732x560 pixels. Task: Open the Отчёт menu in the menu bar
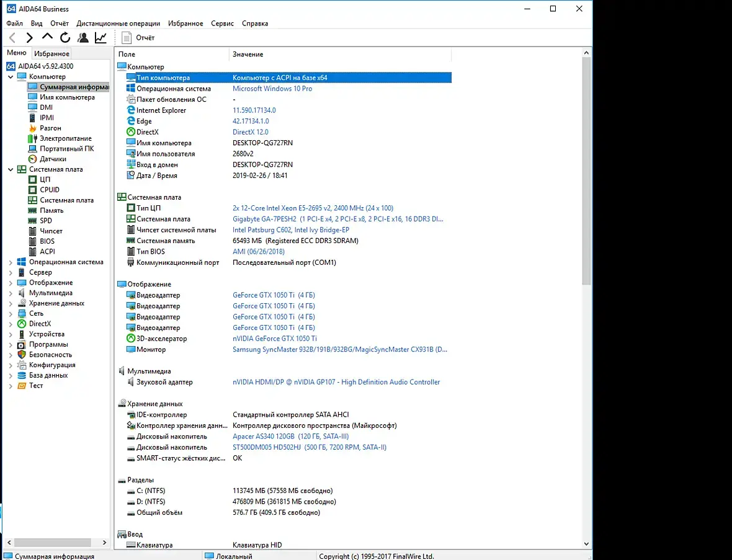coord(60,24)
